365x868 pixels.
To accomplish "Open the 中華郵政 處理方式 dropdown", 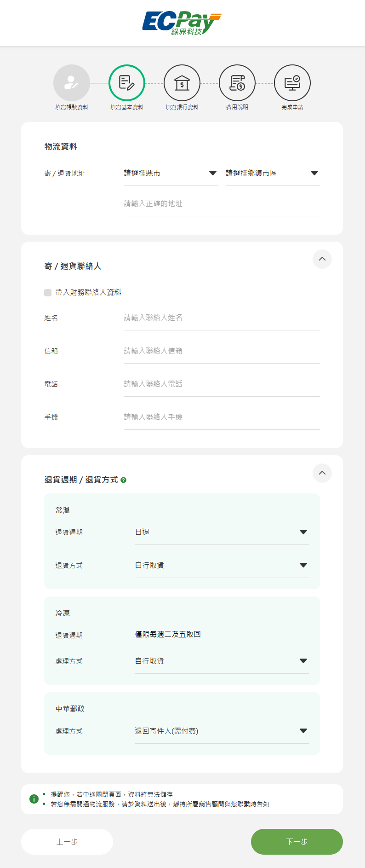I will pos(221,731).
